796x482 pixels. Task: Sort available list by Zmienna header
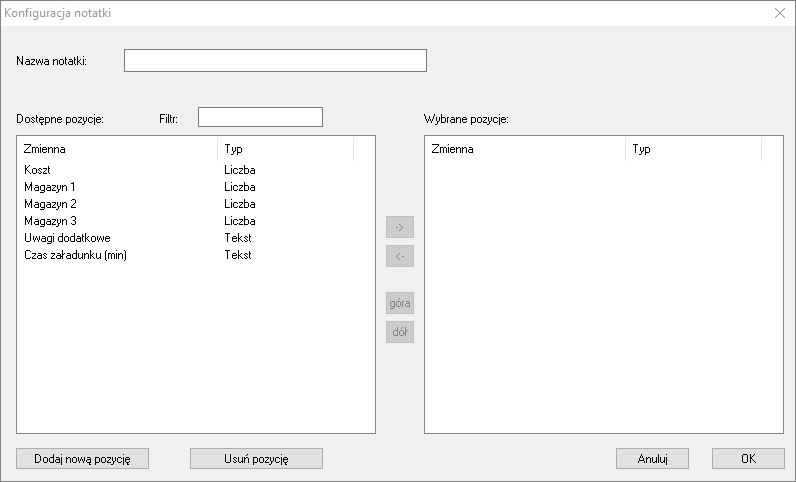click(x=118, y=149)
